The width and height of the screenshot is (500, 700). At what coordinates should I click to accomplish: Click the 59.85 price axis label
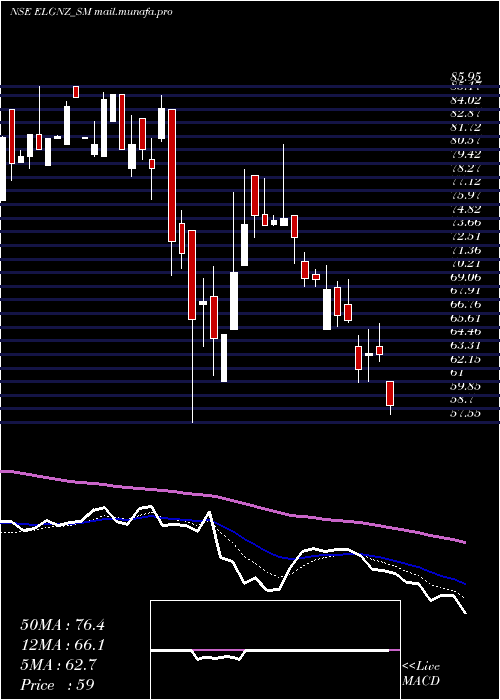(465, 386)
